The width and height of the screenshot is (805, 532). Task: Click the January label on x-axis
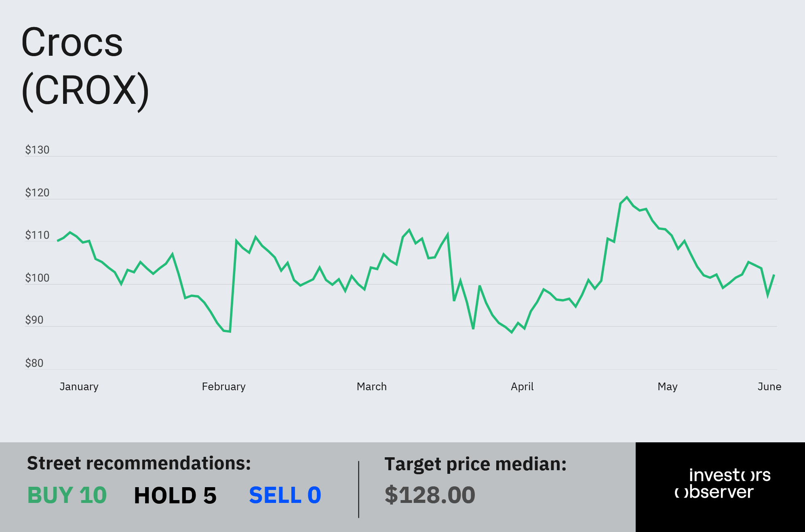coord(79,387)
